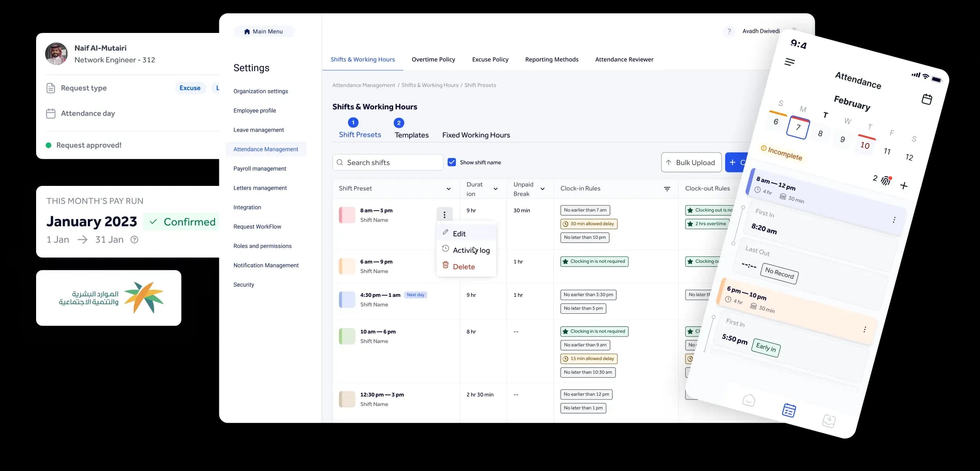Uncheck the Show shift name checkbox
The width and height of the screenshot is (980, 471).
click(452, 162)
